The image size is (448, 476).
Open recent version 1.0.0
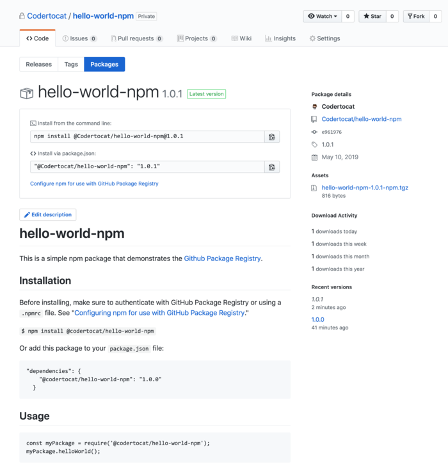pos(317,320)
